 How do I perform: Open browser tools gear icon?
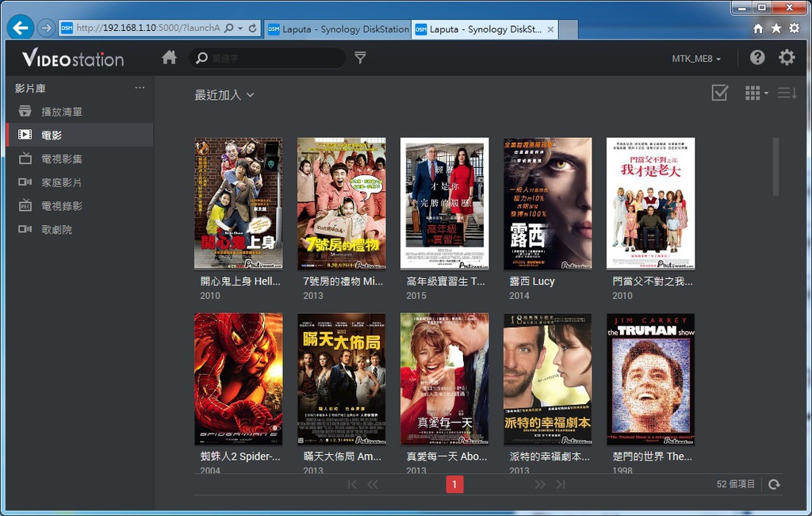click(x=794, y=28)
